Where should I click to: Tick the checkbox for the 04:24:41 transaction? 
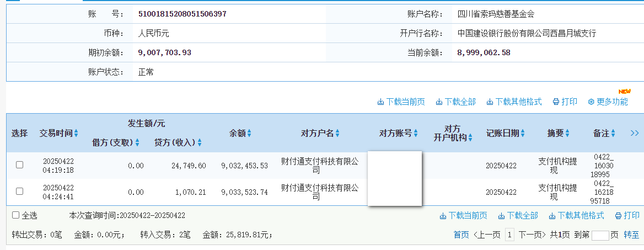tap(20, 191)
